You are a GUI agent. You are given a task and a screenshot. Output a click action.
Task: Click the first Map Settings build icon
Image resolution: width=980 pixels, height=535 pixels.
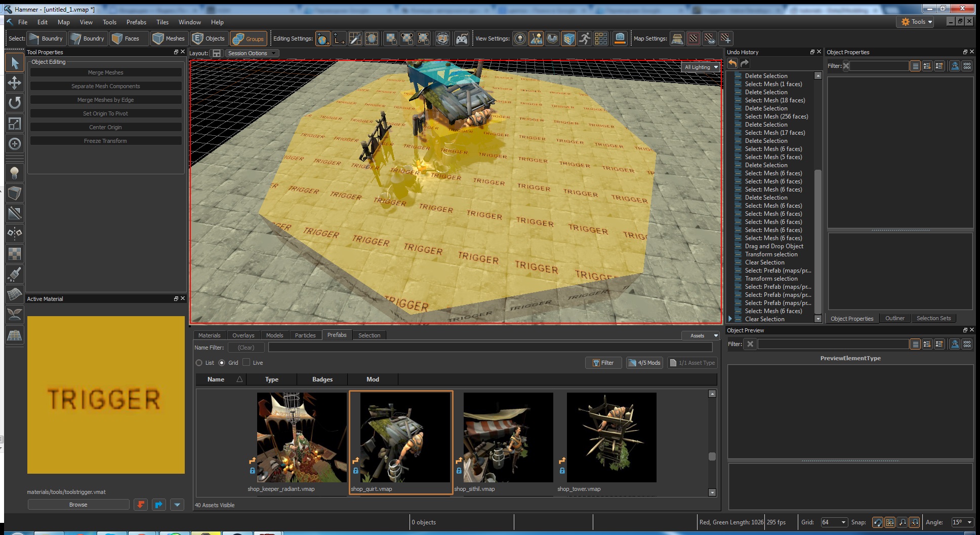point(677,39)
